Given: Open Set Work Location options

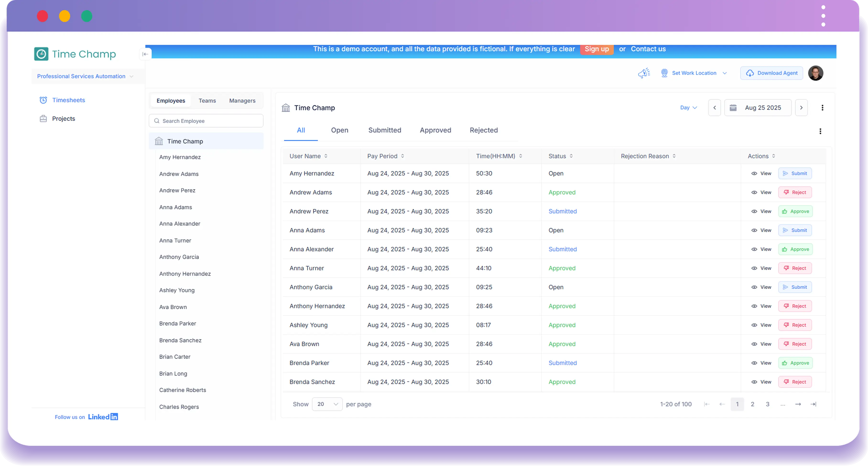Looking at the screenshot, I should 694,73.
